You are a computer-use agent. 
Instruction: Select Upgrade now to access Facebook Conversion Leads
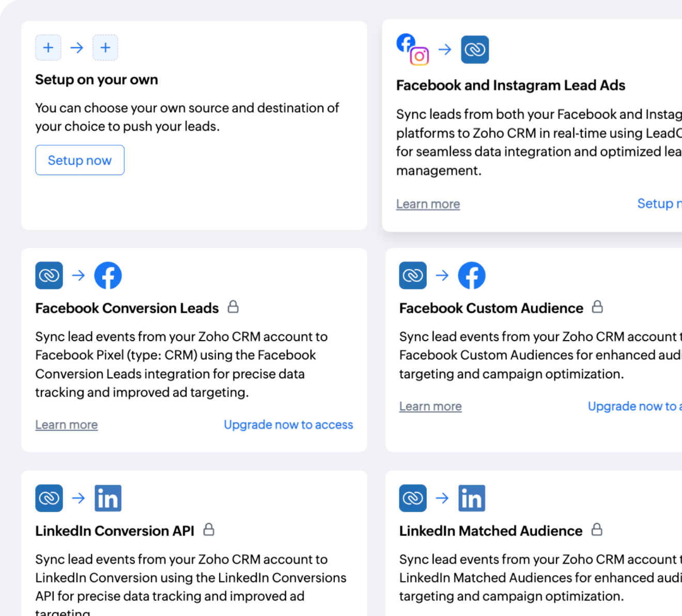click(288, 424)
